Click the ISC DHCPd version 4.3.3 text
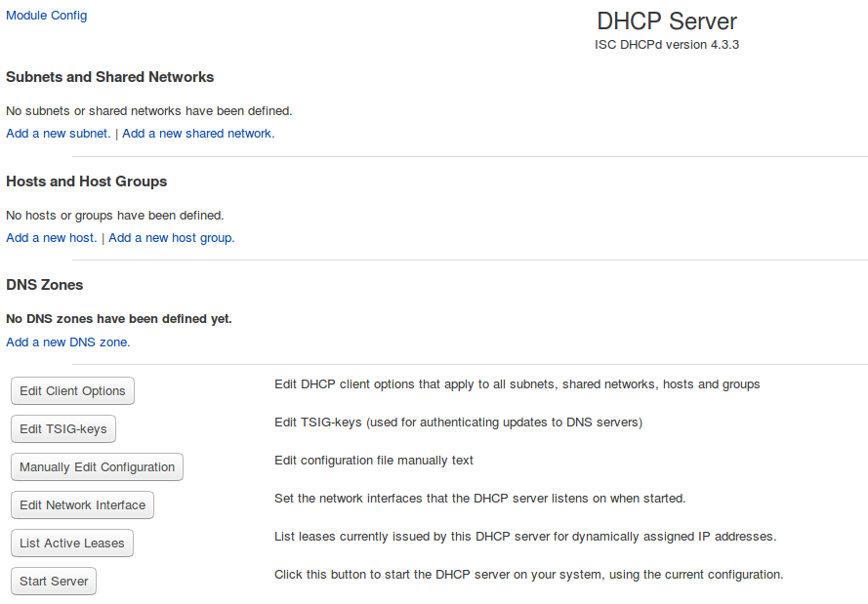 [667, 45]
